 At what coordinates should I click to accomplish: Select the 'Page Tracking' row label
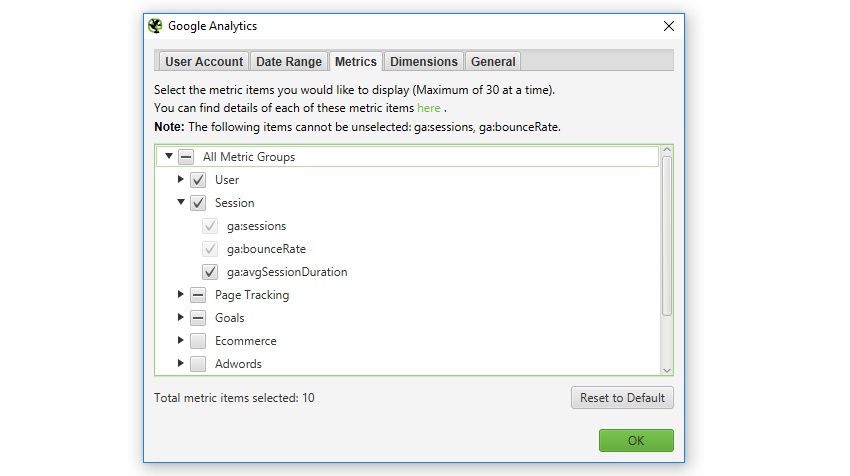pos(252,295)
